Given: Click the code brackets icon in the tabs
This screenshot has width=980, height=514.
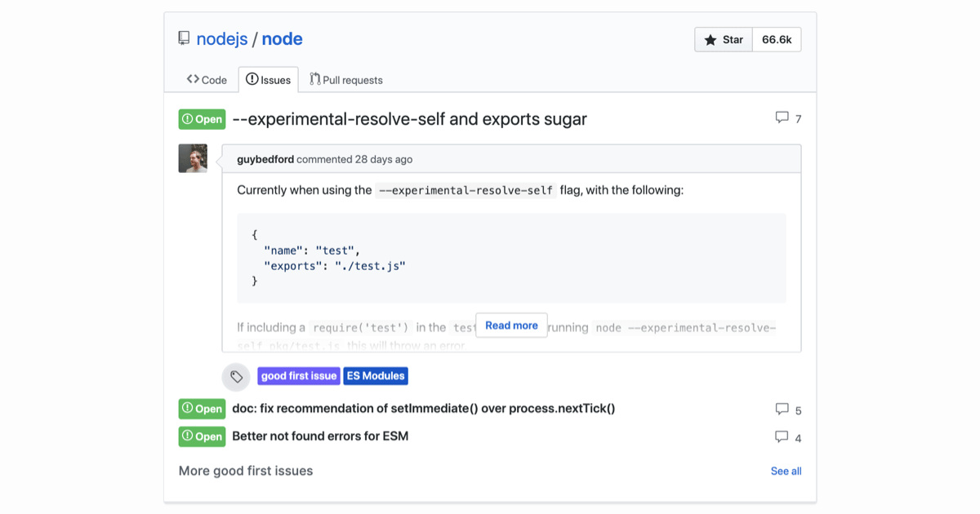Looking at the screenshot, I should [193, 79].
